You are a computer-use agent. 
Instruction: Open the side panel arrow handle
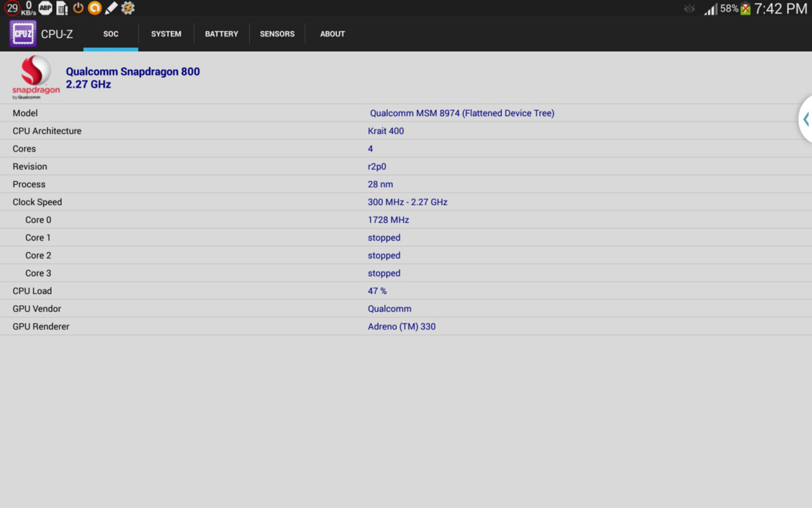point(805,119)
